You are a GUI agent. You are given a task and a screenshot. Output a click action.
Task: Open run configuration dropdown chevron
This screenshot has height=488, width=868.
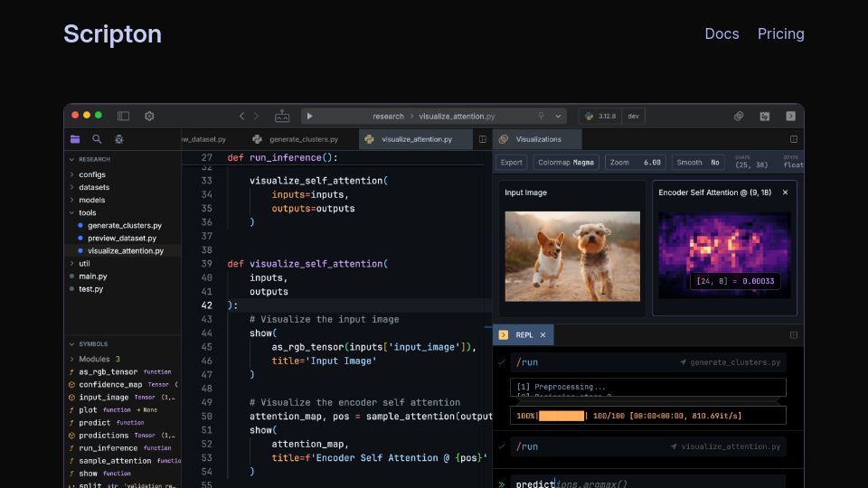(558, 117)
